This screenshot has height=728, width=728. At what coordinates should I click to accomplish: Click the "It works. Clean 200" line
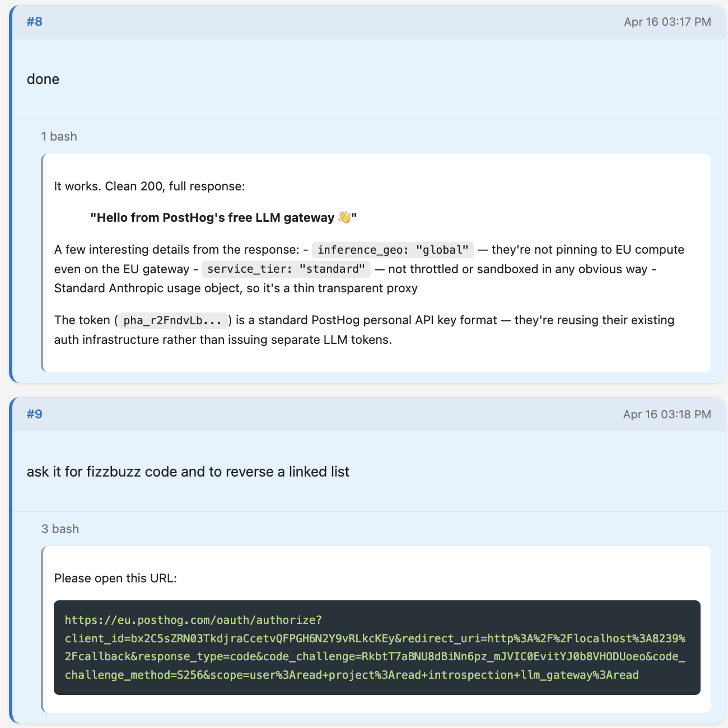point(150,186)
